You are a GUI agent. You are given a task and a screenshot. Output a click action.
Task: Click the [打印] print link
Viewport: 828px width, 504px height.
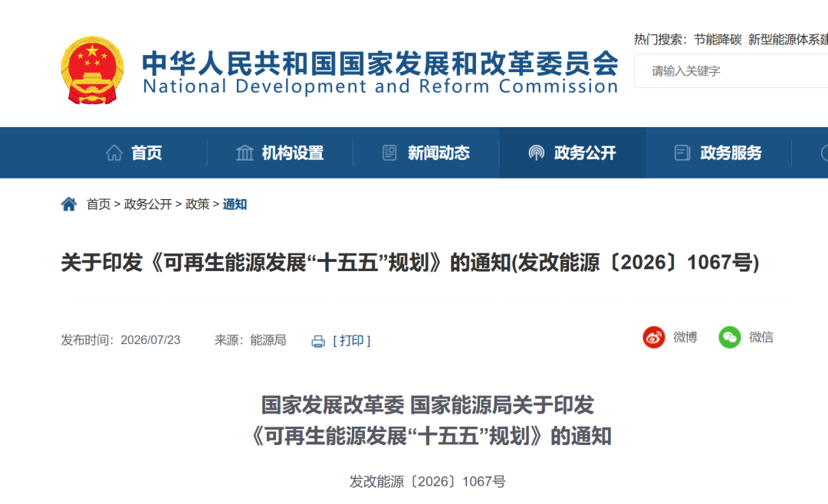coord(352,340)
